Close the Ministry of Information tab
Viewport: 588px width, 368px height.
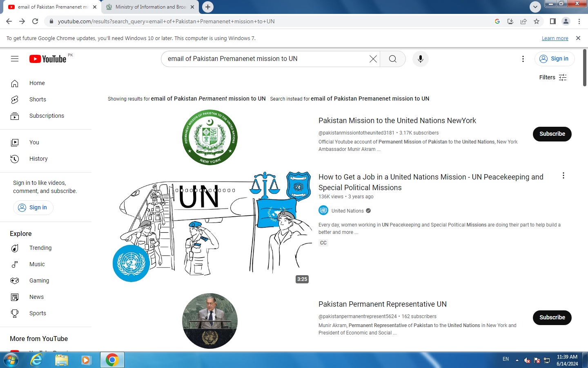[x=192, y=7]
